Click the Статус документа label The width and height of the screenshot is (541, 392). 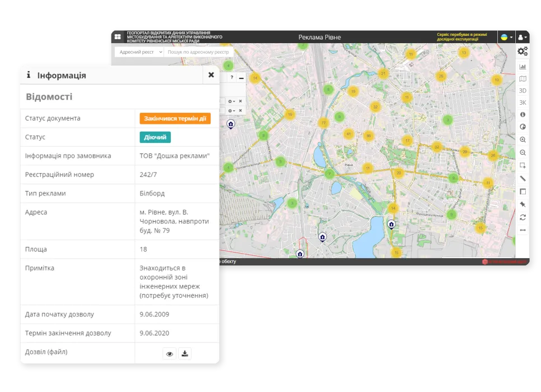tap(53, 118)
